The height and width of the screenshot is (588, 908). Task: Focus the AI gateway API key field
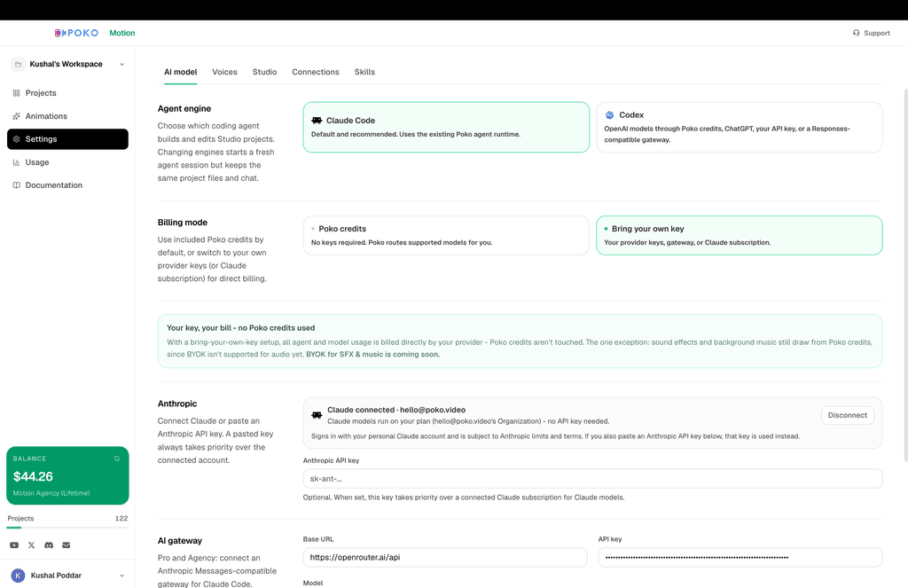740,557
